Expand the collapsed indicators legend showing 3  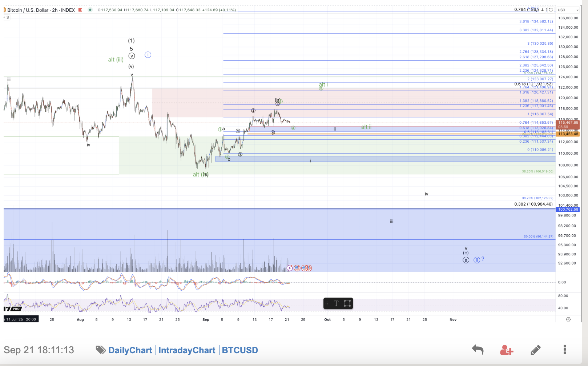point(7,17)
